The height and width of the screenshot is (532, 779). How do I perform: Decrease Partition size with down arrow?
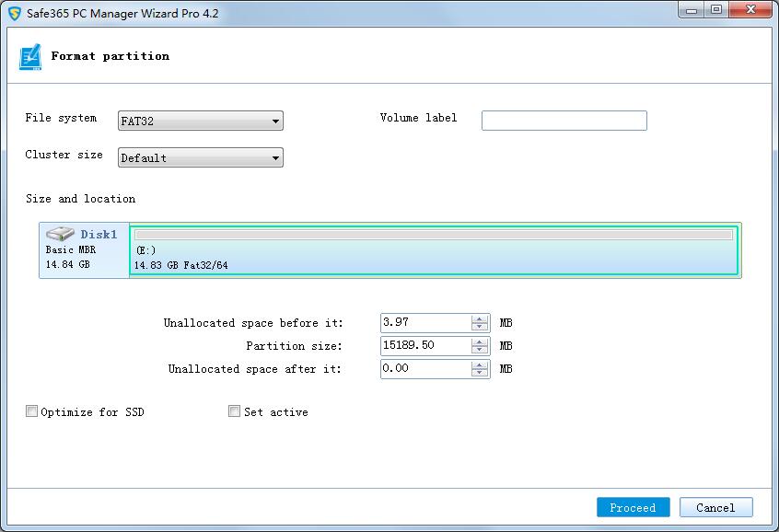(x=480, y=350)
